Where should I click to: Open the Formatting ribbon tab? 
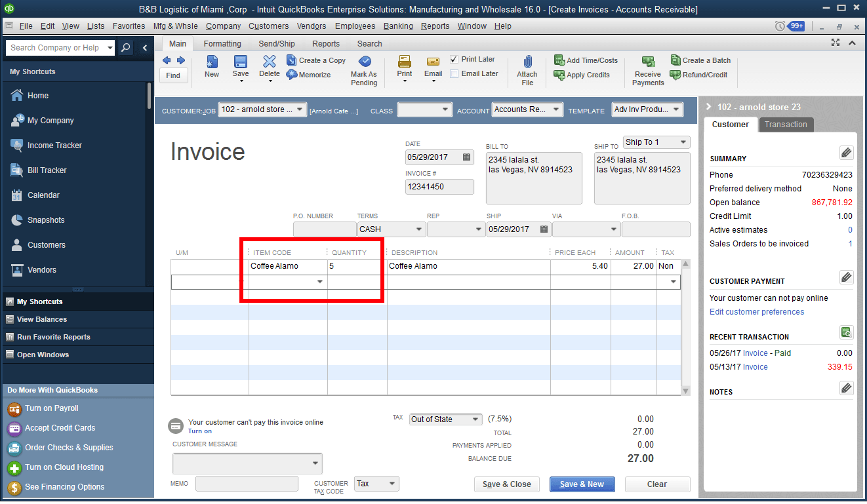pyautogui.click(x=222, y=44)
